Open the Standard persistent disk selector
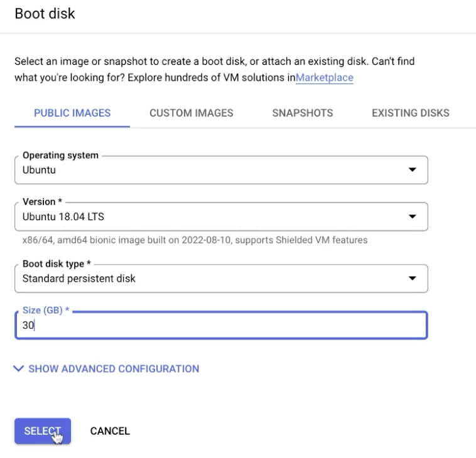This screenshot has width=476, height=458. click(221, 279)
